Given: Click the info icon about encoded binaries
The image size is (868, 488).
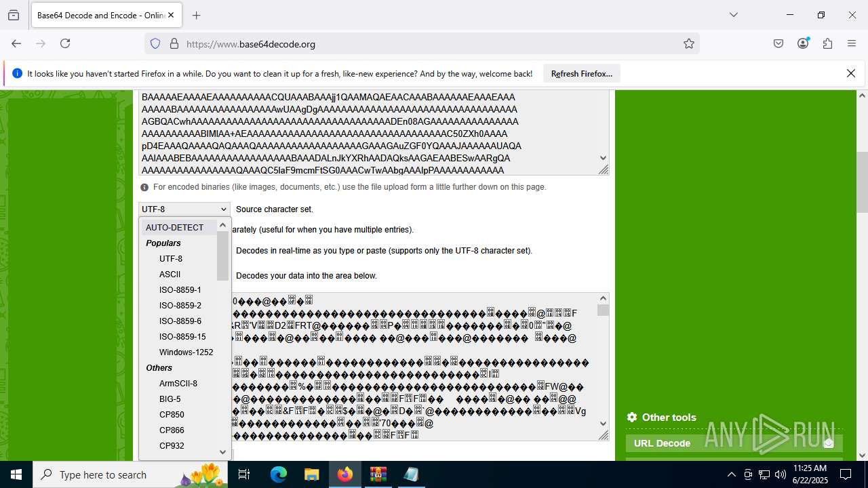Looking at the screenshot, I should click(x=144, y=187).
